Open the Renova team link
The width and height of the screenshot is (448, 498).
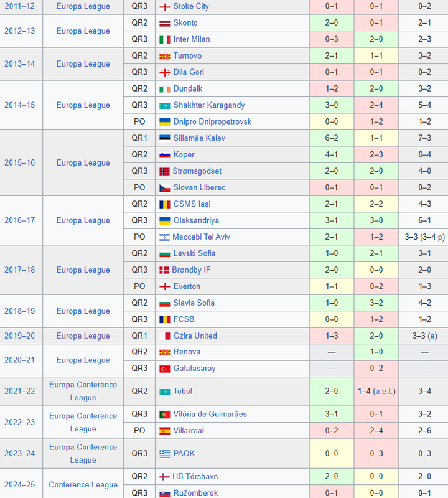pyautogui.click(x=187, y=352)
